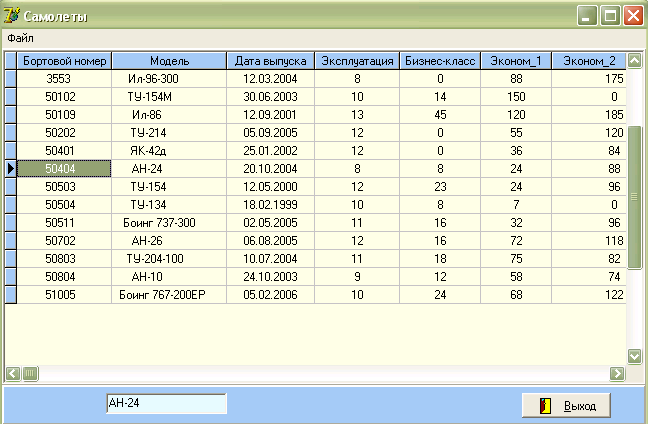Maximize the Самолеты window
Viewport: 648px width, 424px height.
click(610, 16)
